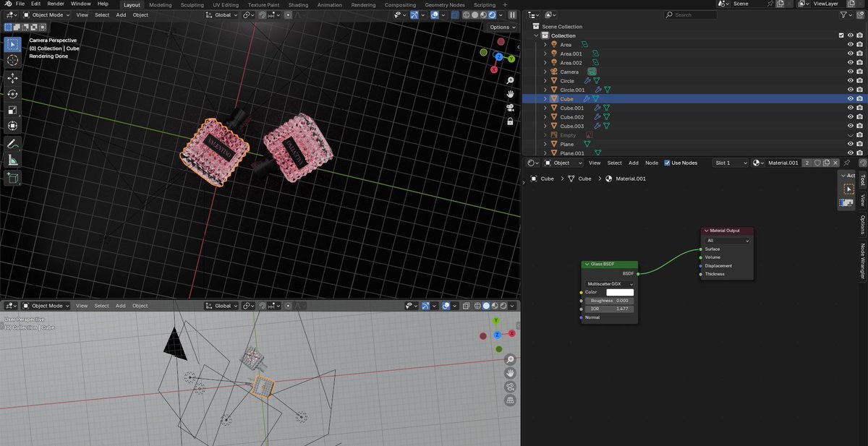868x446 pixels.
Task: Open the Slot 1 dropdown
Action: tap(731, 163)
